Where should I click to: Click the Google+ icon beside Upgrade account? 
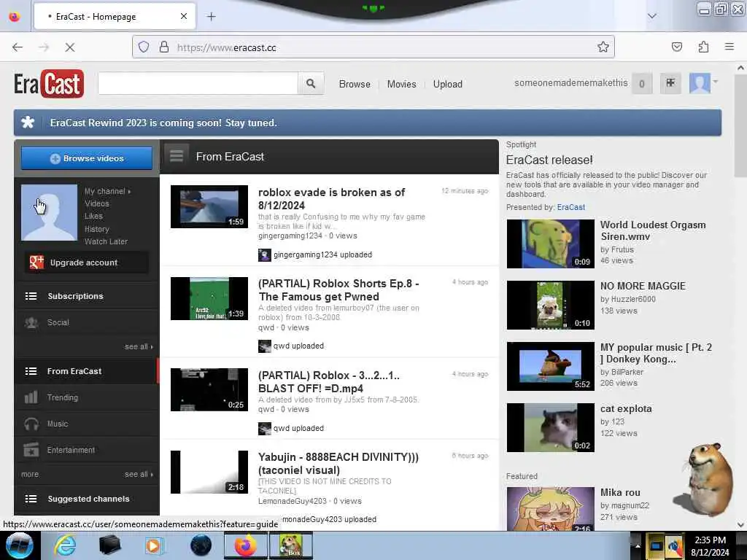click(x=36, y=262)
